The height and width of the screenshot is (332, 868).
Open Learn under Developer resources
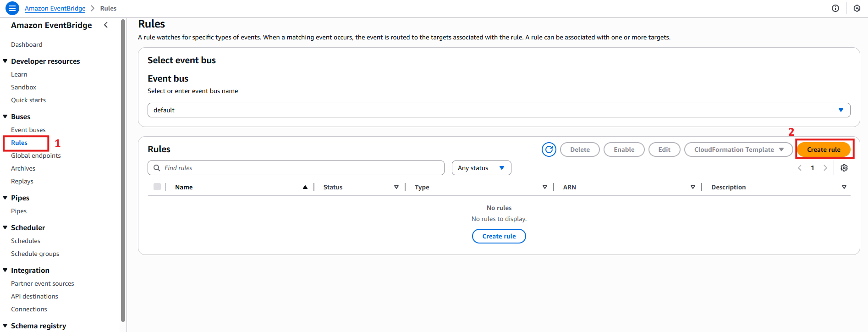click(x=19, y=74)
